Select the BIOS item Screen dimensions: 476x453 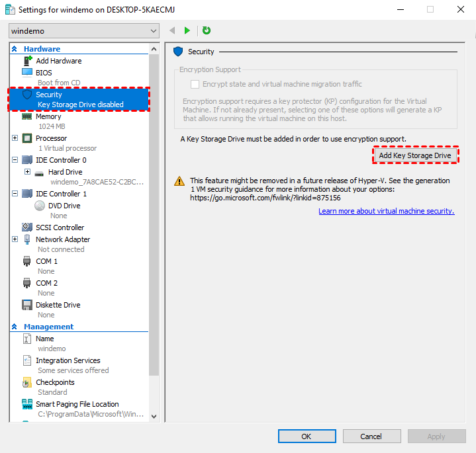click(44, 73)
